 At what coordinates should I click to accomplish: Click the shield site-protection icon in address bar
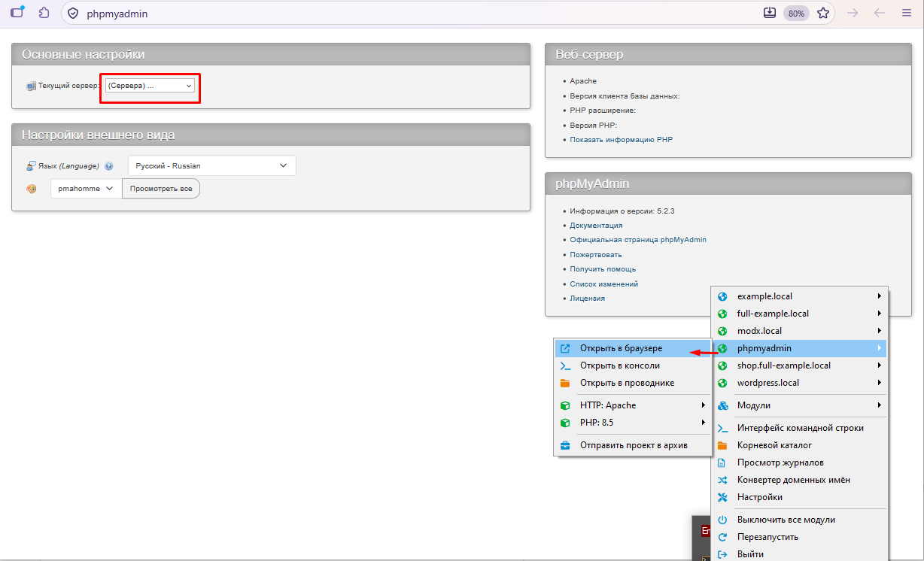(x=73, y=14)
